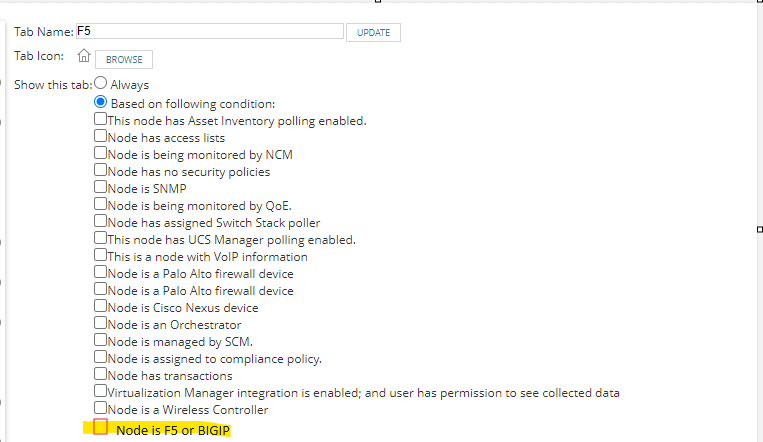The height and width of the screenshot is (442, 763).
Task: Tick node with VoIP information checkbox
Action: pyautogui.click(x=100, y=255)
